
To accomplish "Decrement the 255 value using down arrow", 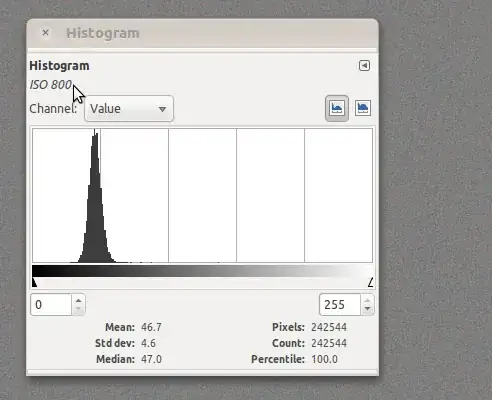I will [x=367, y=309].
